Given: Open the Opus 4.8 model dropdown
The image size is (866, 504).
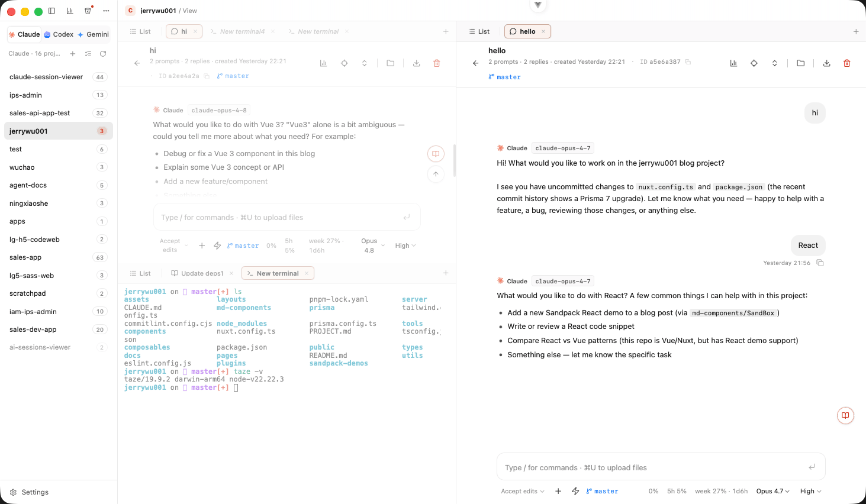Looking at the screenshot, I should click(373, 245).
